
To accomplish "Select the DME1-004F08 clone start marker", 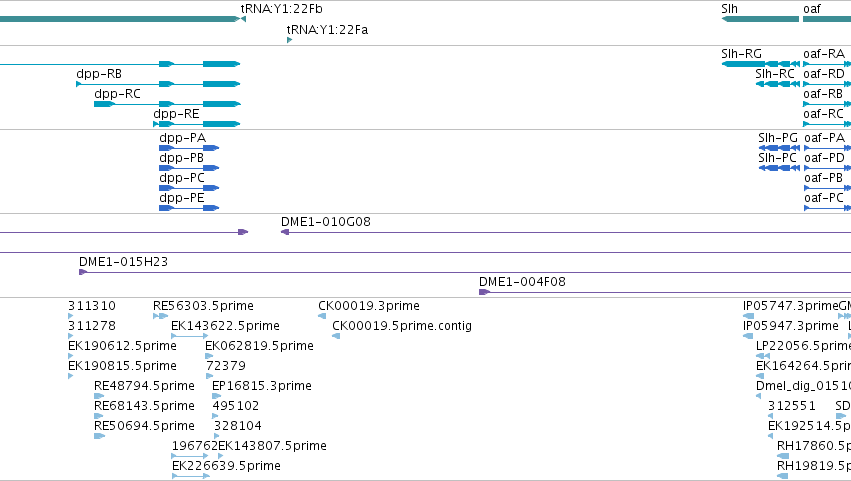I will (484, 292).
